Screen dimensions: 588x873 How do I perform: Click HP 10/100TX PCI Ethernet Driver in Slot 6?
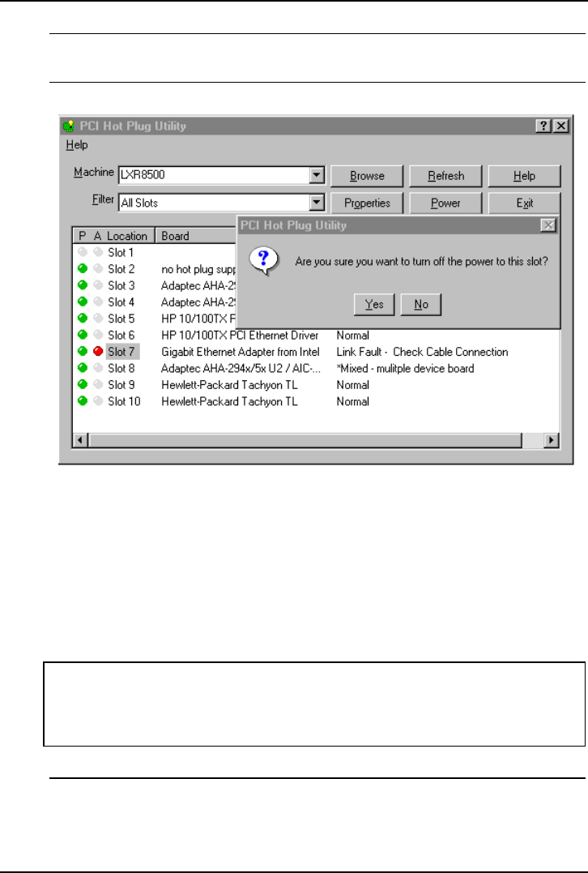240,335
